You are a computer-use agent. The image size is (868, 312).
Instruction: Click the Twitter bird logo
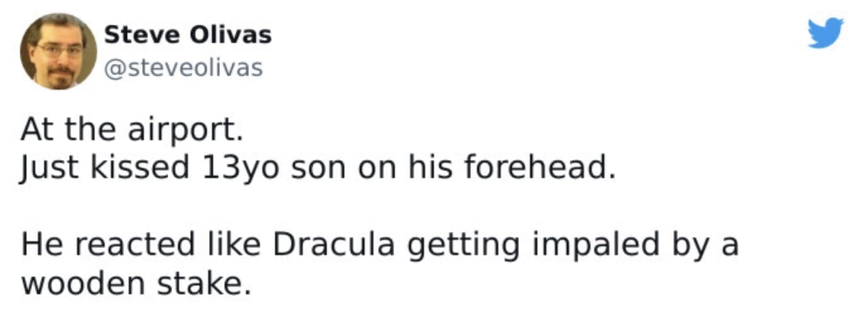tap(826, 33)
